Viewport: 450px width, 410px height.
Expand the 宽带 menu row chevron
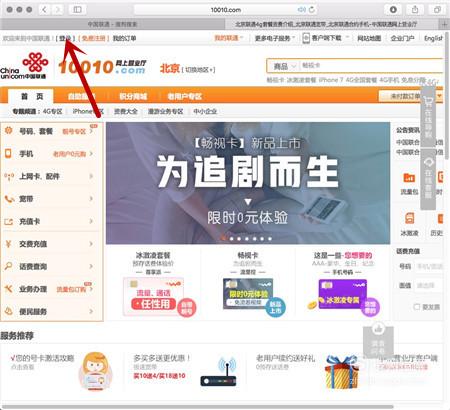(91, 199)
